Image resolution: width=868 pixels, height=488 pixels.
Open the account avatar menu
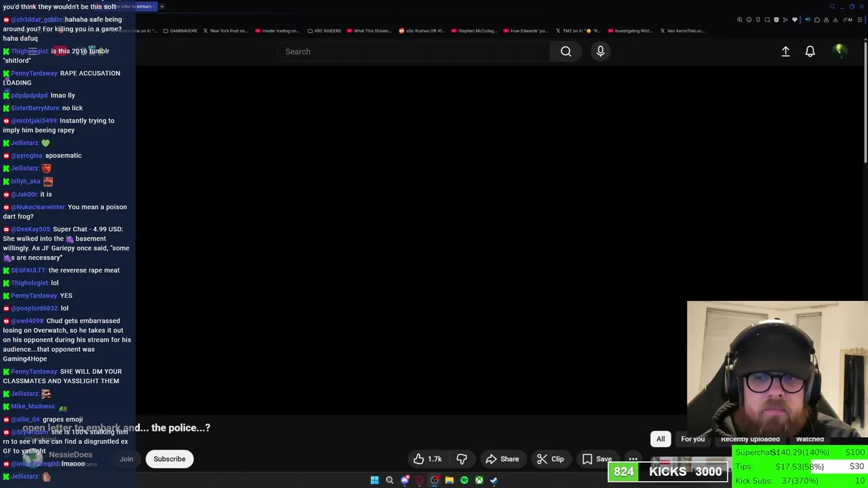pos(840,51)
